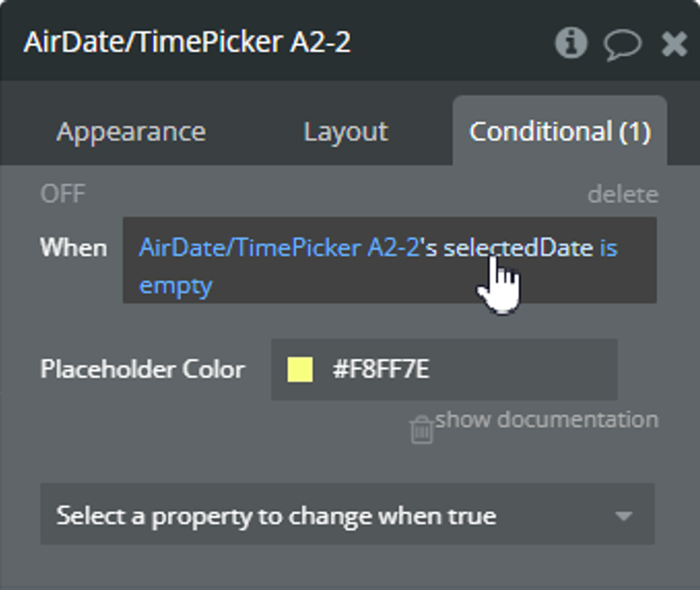This screenshot has height=590, width=700.
Task: Click 'AirDate/TimePicker A2-2' blue expression reference
Action: 280,248
